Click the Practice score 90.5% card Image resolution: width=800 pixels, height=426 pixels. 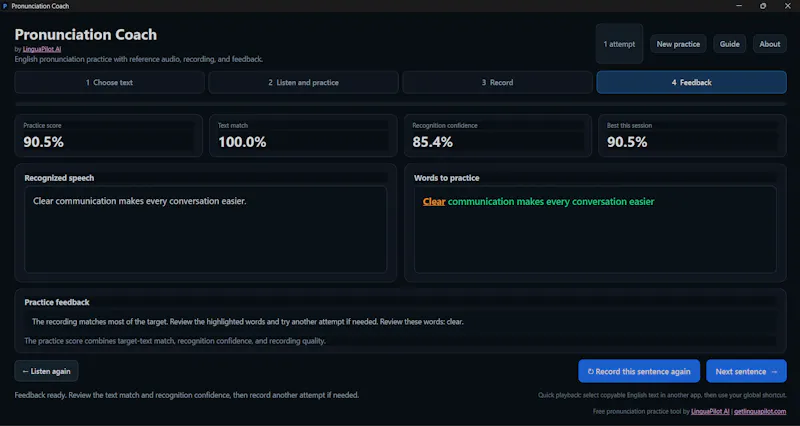(x=109, y=136)
